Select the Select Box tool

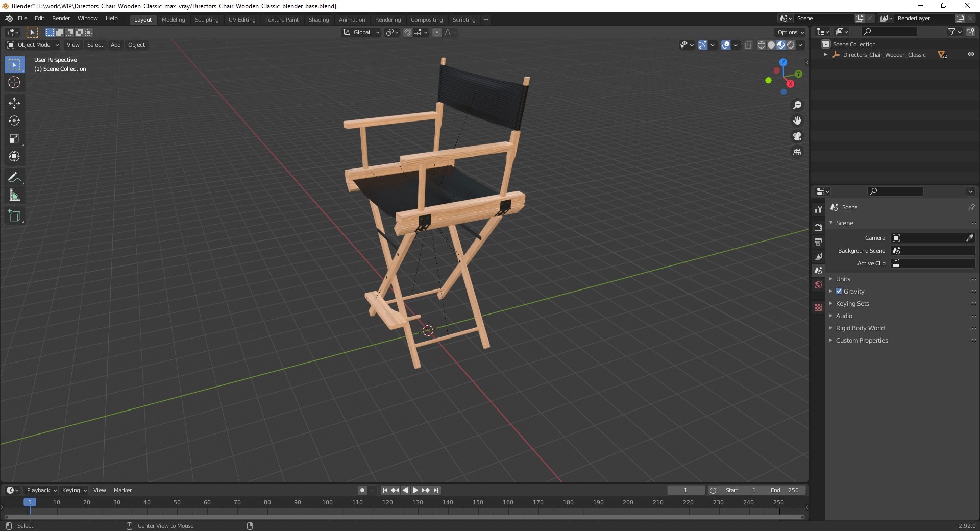[14, 65]
